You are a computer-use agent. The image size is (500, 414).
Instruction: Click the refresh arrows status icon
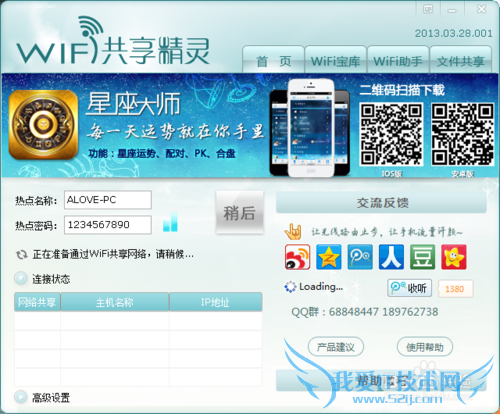tap(22, 255)
